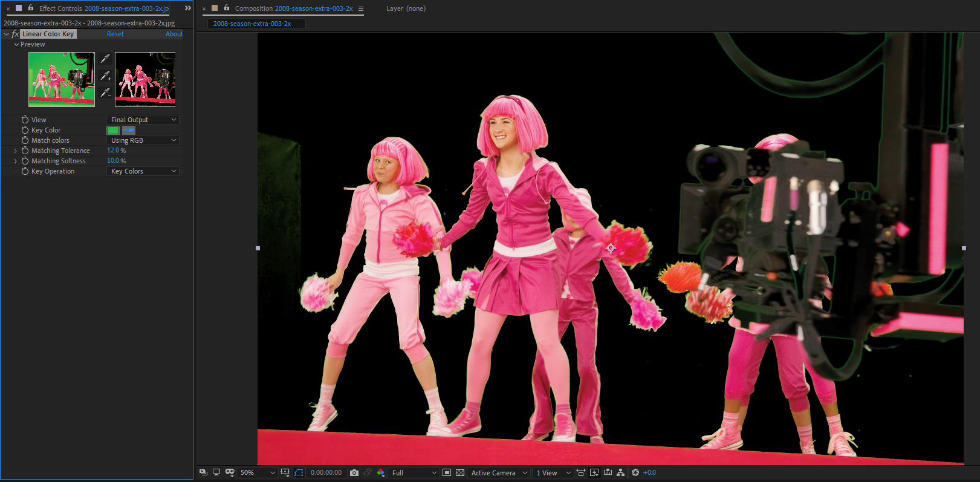Select the 2008-season-extra-003-2x composition tab
This screenshot has height=482, width=980.
[x=253, y=24]
